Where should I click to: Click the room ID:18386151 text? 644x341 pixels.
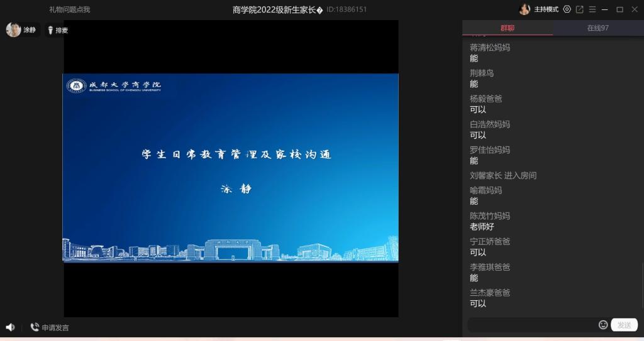[347, 9]
